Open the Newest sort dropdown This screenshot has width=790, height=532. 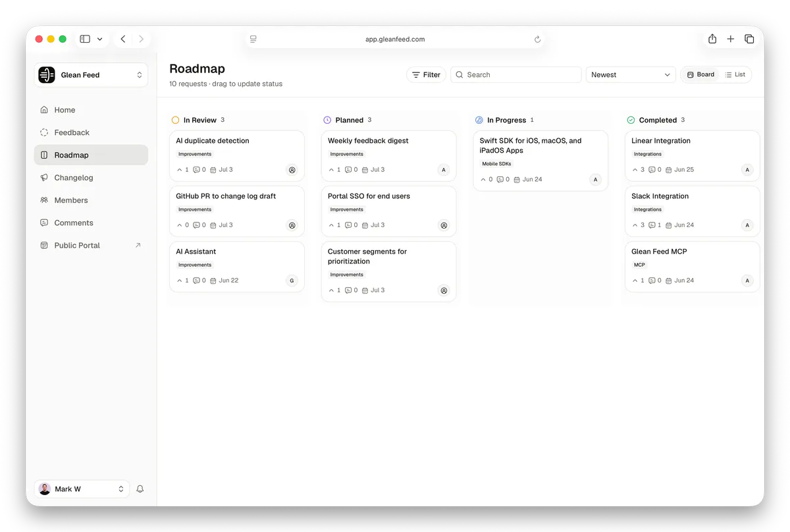pos(631,75)
